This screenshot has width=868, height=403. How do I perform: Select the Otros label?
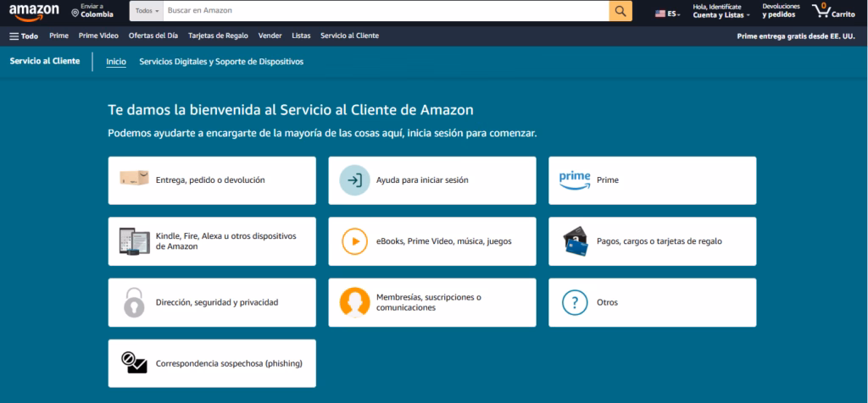point(607,303)
